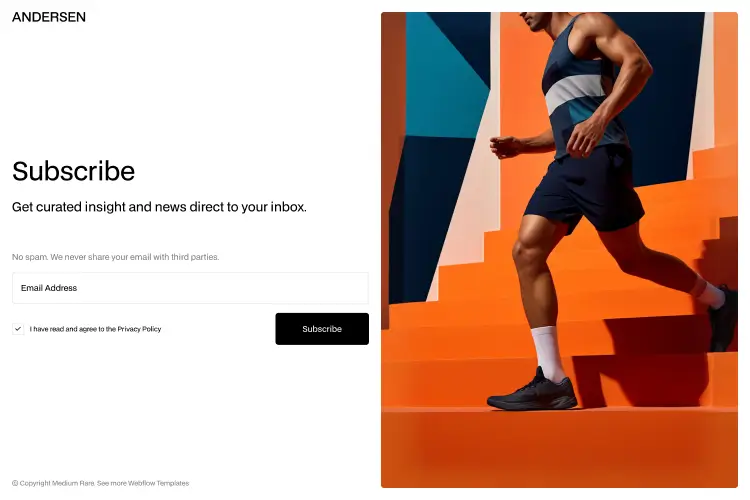750x500 pixels.
Task: Click the 'Get curated insight' tagline
Action: click(x=159, y=207)
